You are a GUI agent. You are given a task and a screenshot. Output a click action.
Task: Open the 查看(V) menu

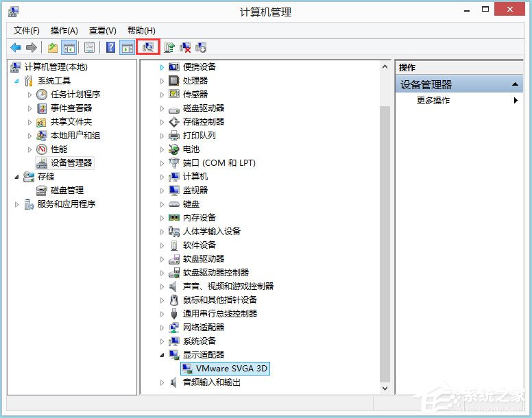coord(102,31)
